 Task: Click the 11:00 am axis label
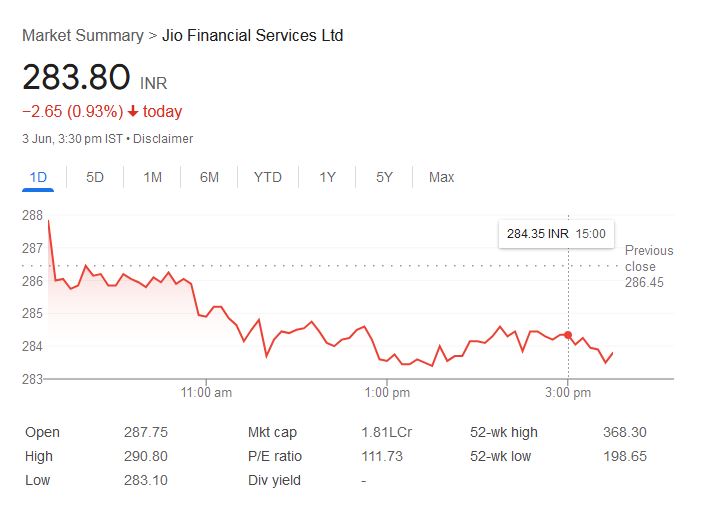207,393
